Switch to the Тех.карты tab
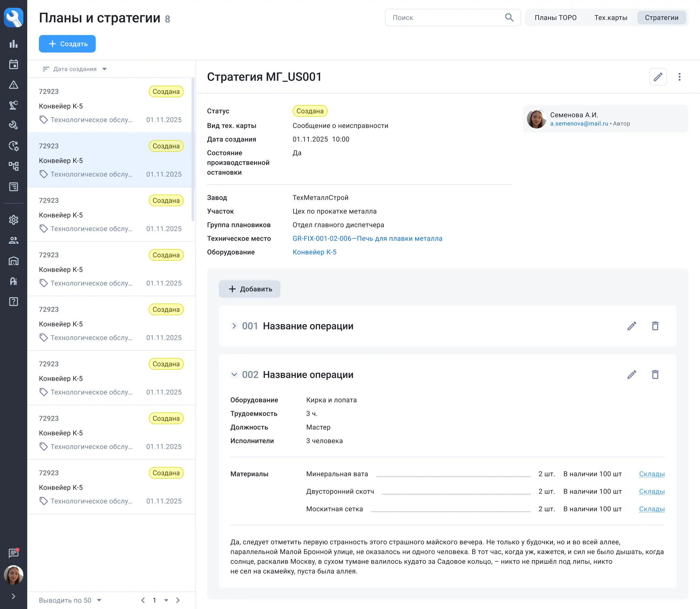 pyautogui.click(x=610, y=18)
